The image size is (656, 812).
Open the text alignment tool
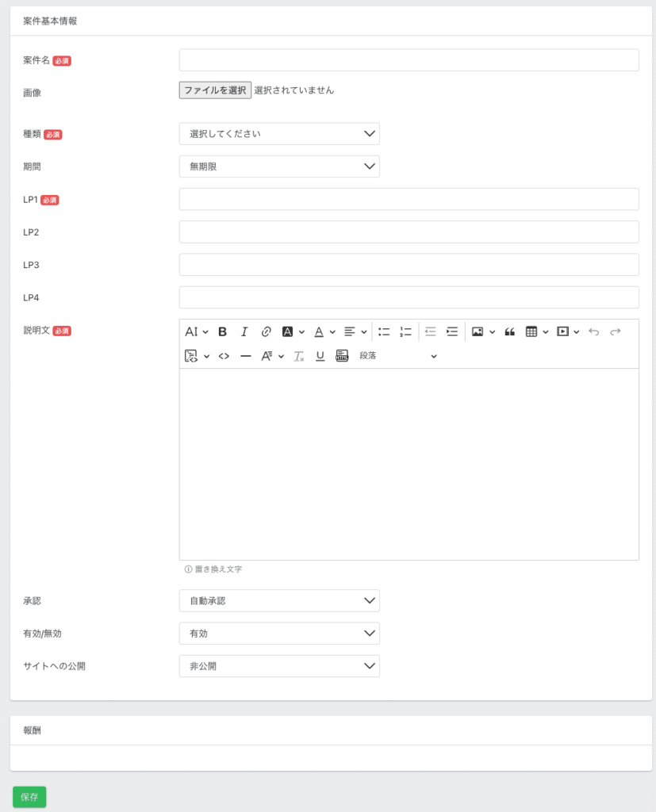click(350, 332)
